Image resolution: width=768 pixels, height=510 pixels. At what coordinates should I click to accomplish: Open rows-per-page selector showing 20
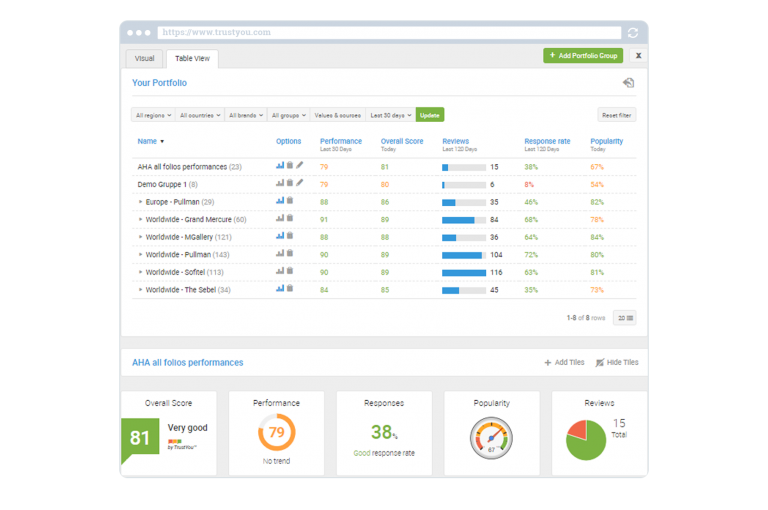pos(625,318)
